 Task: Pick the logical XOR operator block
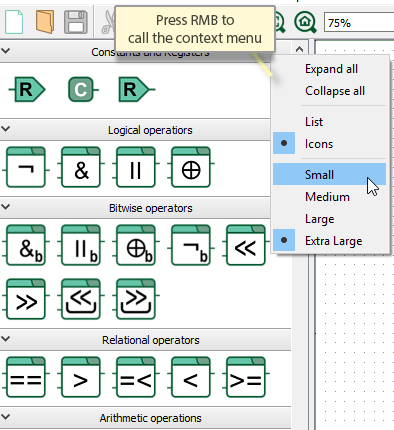[191, 167]
